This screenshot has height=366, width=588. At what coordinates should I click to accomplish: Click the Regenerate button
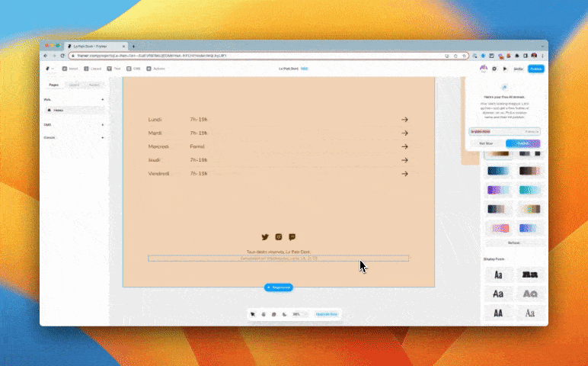pos(279,287)
